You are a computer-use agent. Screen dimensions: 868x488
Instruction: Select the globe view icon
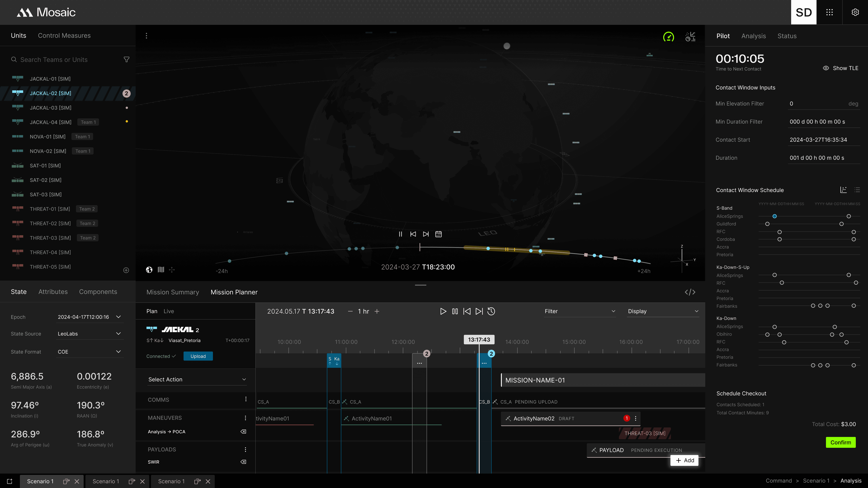click(149, 270)
